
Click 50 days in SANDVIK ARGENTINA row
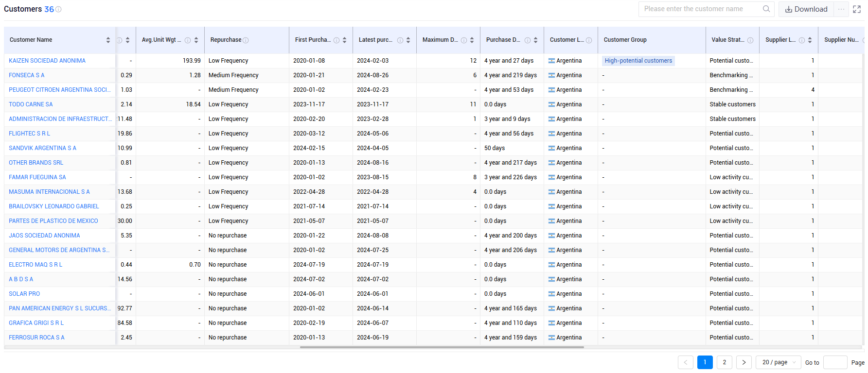point(495,148)
